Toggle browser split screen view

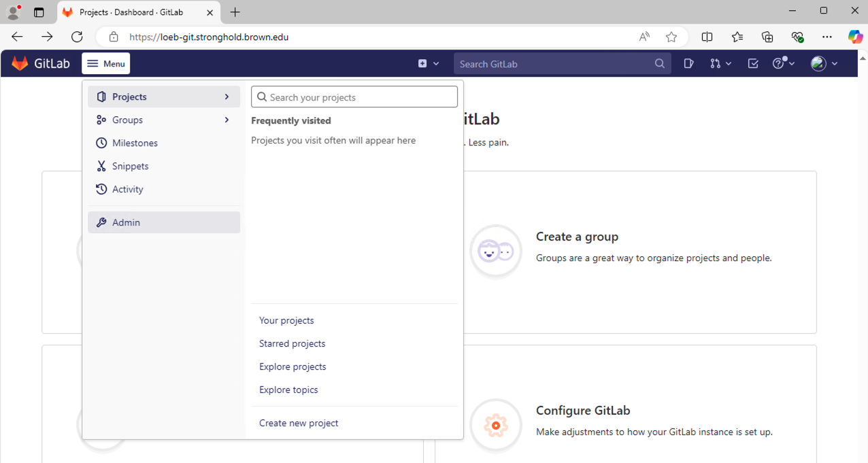pos(707,37)
